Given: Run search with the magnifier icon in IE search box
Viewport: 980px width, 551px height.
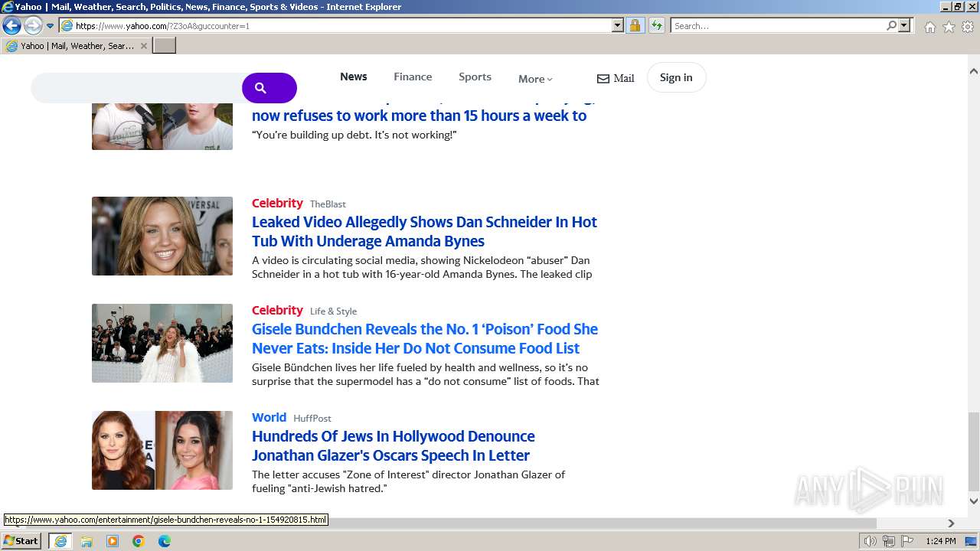Looking at the screenshot, I should [891, 26].
